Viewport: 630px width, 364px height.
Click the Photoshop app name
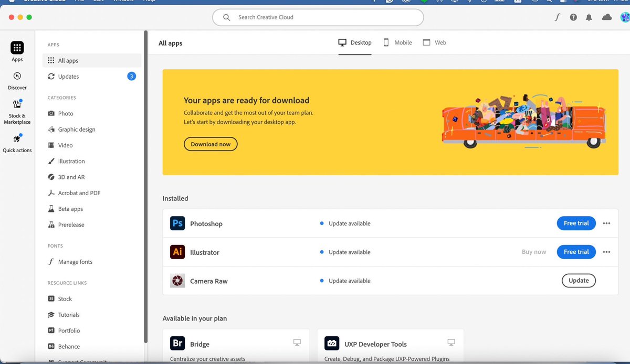coord(206,224)
